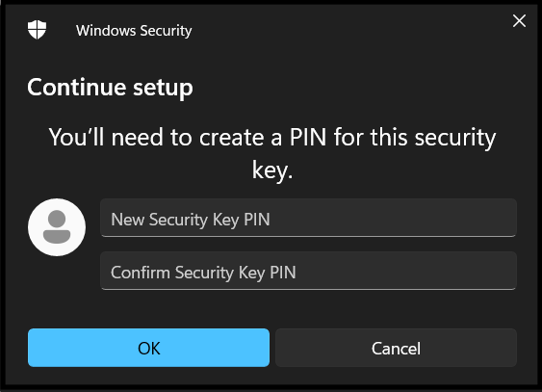Focus the Confirm Security Key PIN field

(x=308, y=271)
